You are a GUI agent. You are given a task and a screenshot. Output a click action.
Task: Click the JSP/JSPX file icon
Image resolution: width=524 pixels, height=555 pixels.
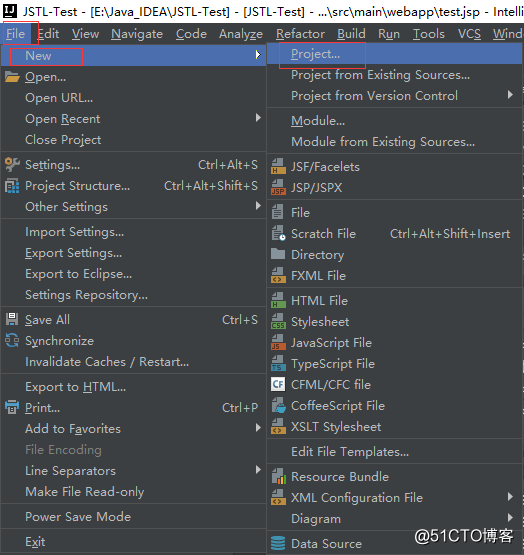click(x=278, y=187)
